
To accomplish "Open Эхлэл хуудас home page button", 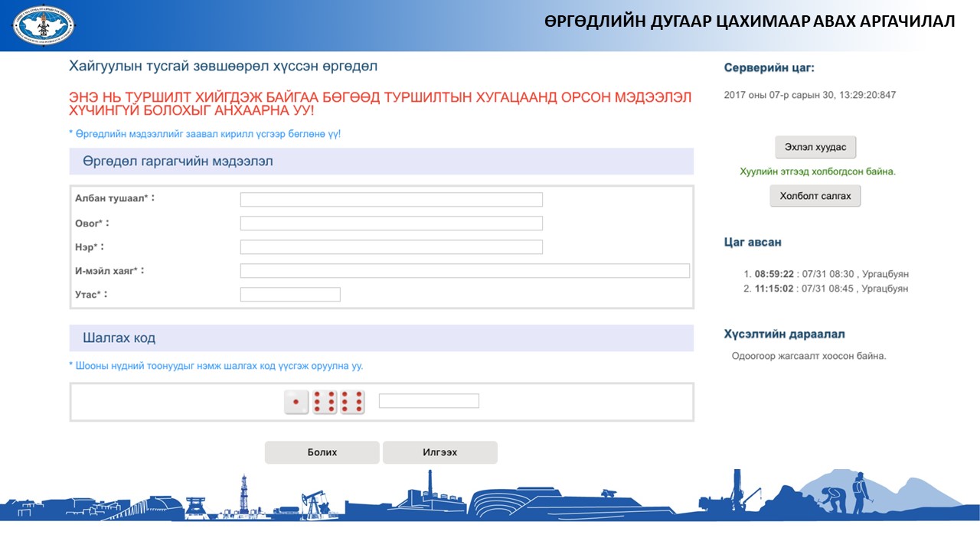I will click(815, 147).
